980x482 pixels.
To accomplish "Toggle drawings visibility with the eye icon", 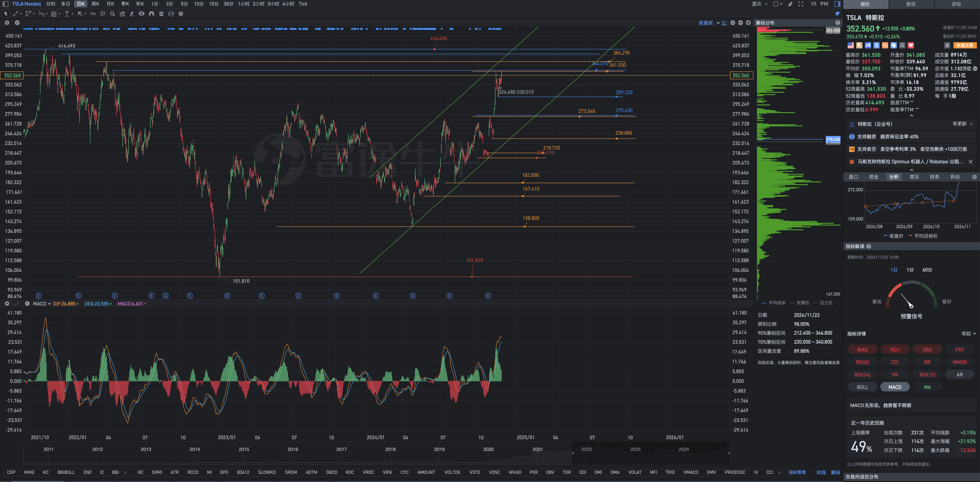I will click(x=142, y=14).
